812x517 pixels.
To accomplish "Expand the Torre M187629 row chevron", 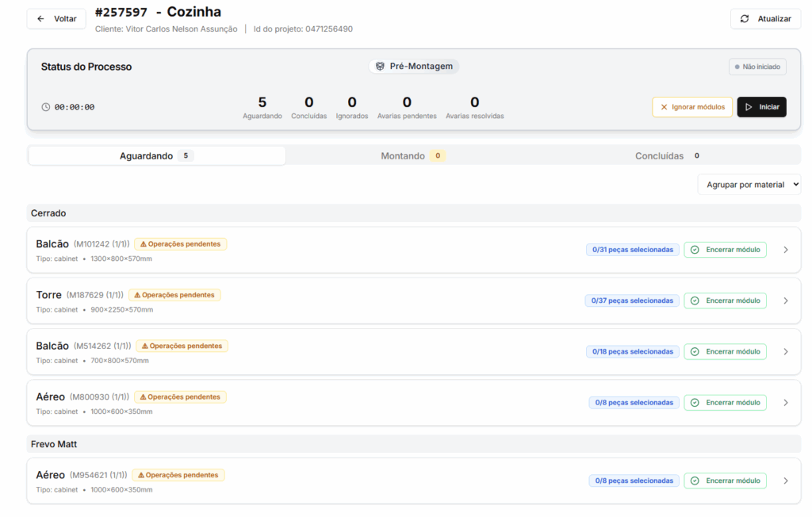I will pyautogui.click(x=786, y=301).
